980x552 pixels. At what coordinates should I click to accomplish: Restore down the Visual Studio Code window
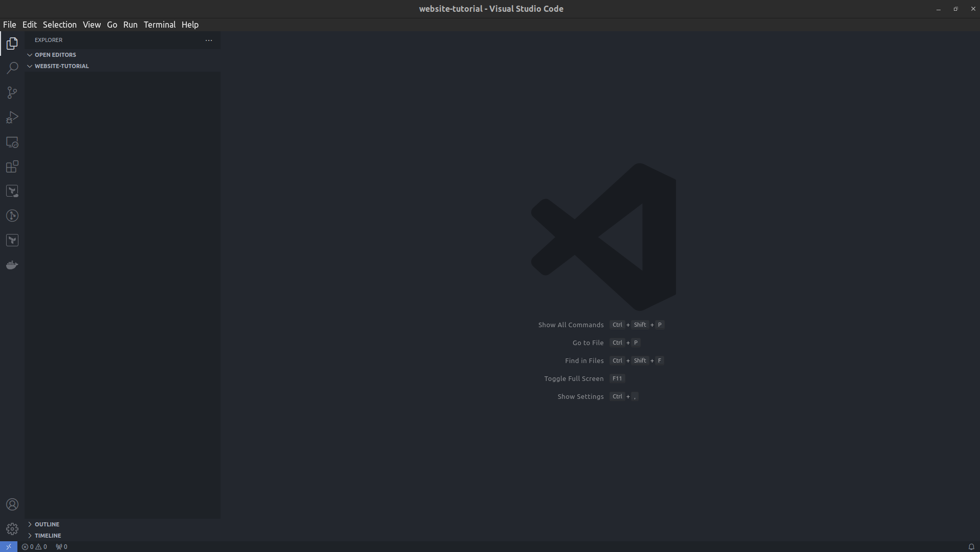click(955, 9)
